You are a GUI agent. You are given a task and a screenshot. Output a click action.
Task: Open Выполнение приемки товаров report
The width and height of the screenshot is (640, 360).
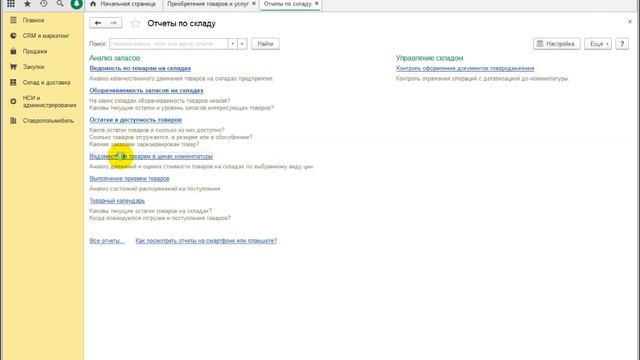(x=129, y=178)
